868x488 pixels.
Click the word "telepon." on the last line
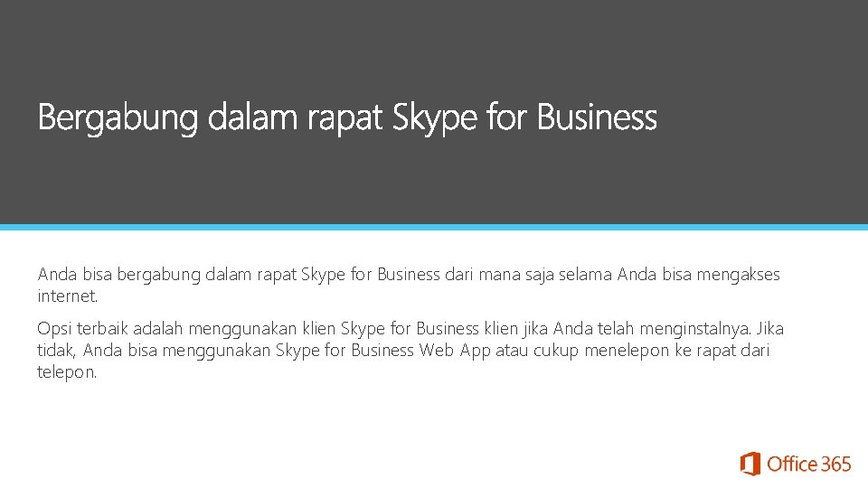click(x=66, y=371)
